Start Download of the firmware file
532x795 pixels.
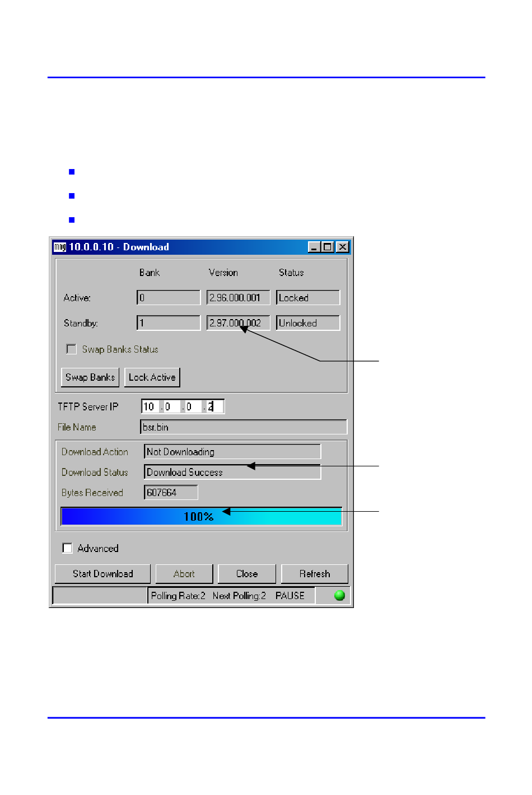click(x=102, y=574)
